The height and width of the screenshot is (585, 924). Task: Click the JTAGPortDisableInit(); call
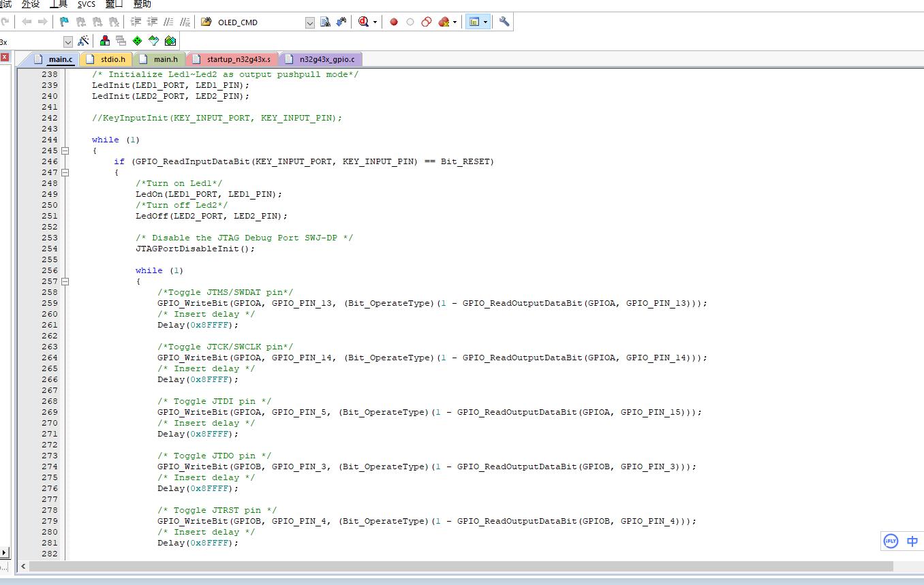tap(195, 249)
